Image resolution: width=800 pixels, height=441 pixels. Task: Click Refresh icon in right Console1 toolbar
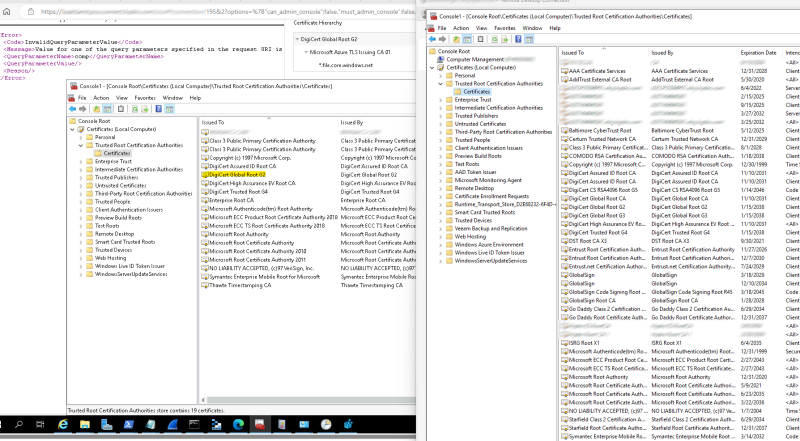494,39
